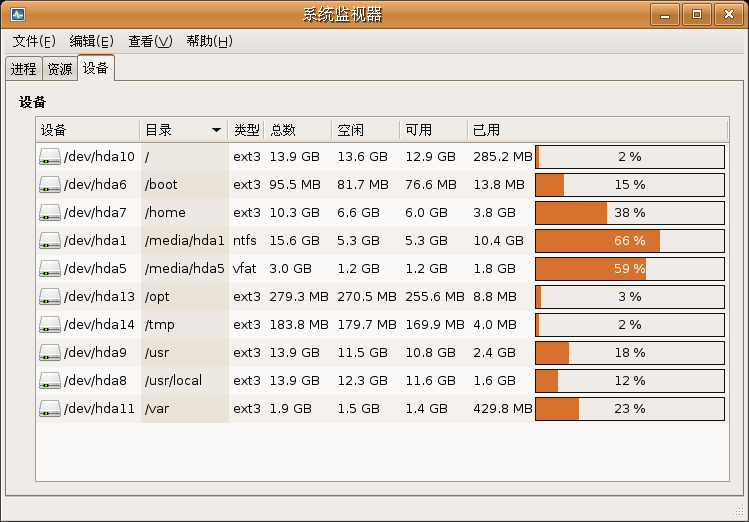Click the 183.8 MB total value
The image size is (749, 522).
[299, 325]
